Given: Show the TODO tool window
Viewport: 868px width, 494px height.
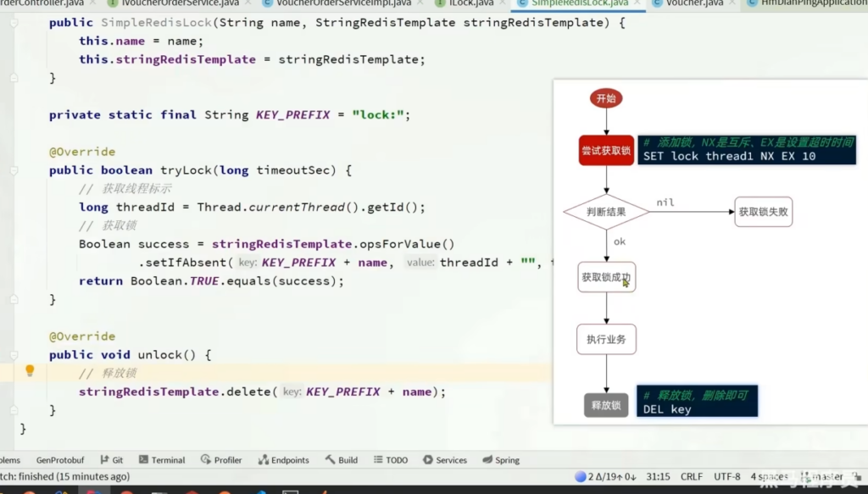Looking at the screenshot, I should click(390, 460).
